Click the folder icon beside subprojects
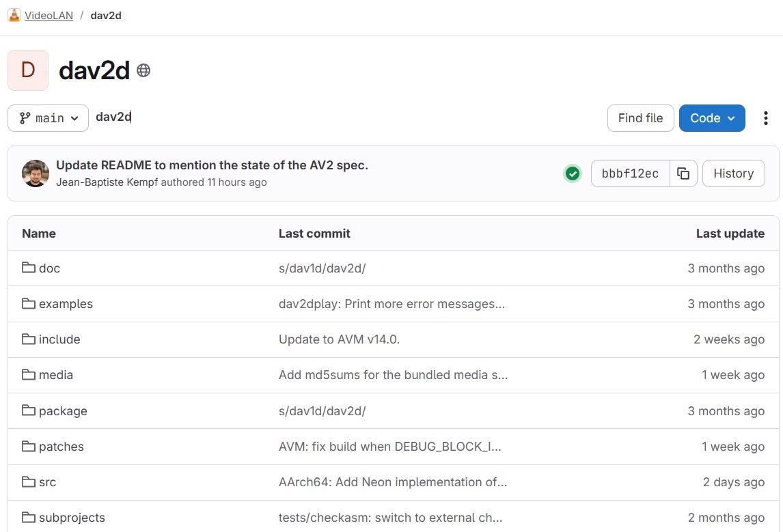 [29, 517]
